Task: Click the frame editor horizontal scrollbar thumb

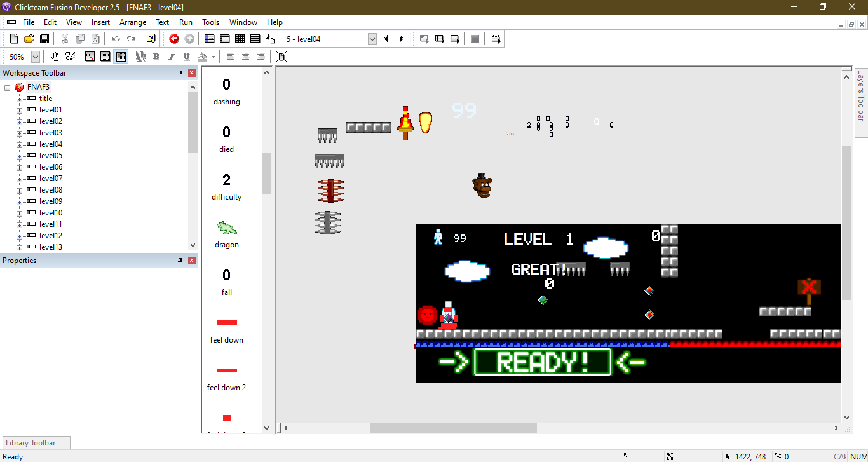Action: [454, 428]
